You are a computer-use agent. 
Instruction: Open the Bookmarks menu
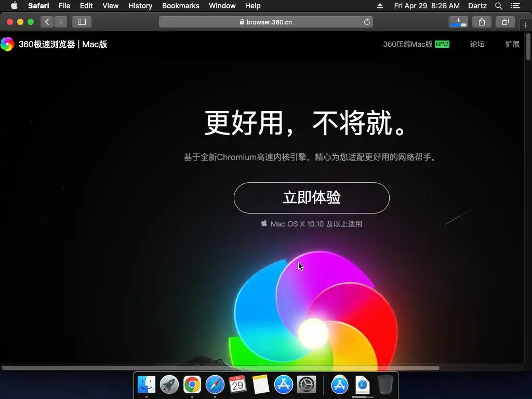point(180,6)
